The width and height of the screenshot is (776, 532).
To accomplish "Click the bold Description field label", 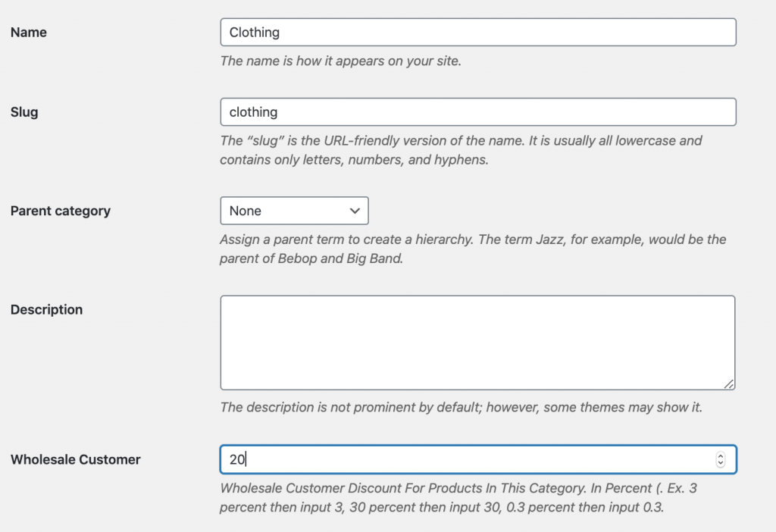I will (x=47, y=310).
